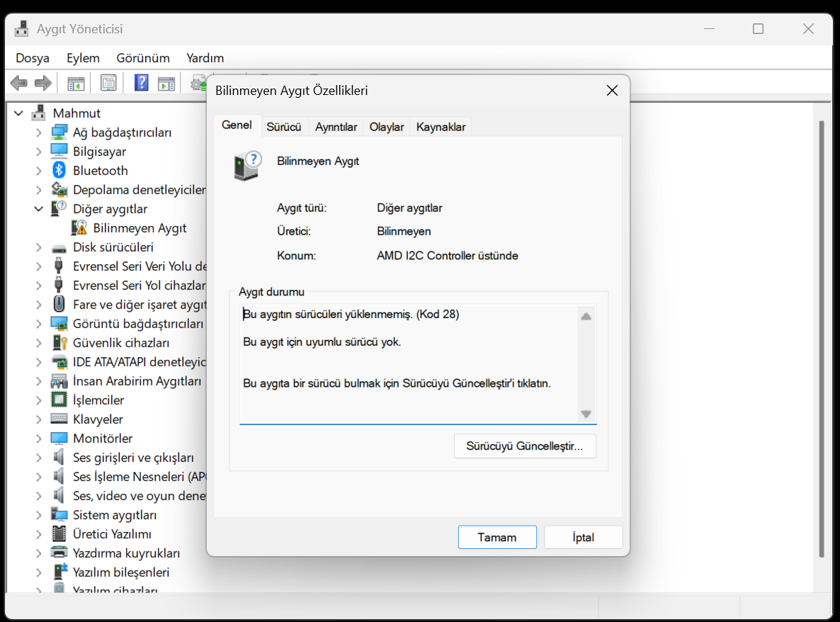
Task: Maximize the Aygıt Yöneticisi window
Action: 758,29
